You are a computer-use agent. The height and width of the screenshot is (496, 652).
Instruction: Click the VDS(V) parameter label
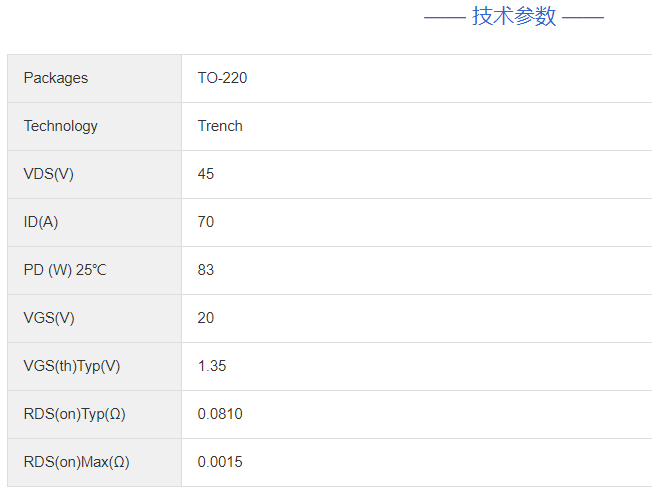[49, 174]
